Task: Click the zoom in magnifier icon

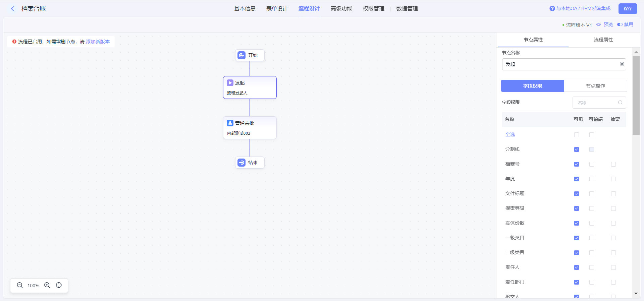Action: tap(47, 285)
